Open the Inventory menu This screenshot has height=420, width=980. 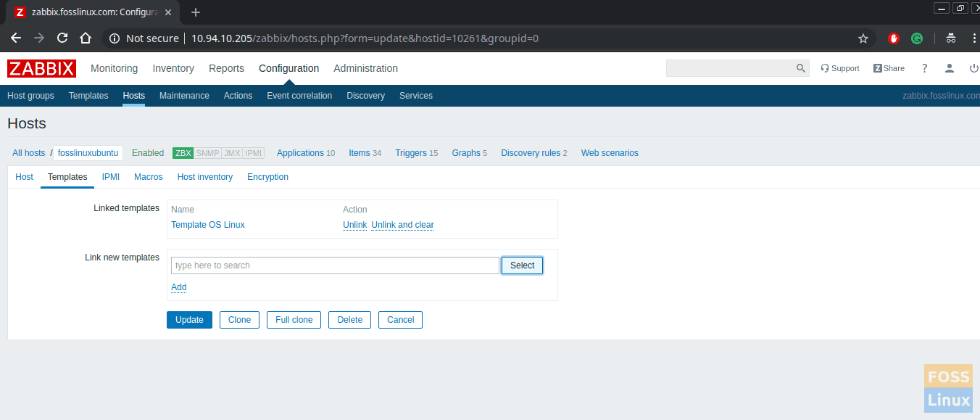coord(173,68)
